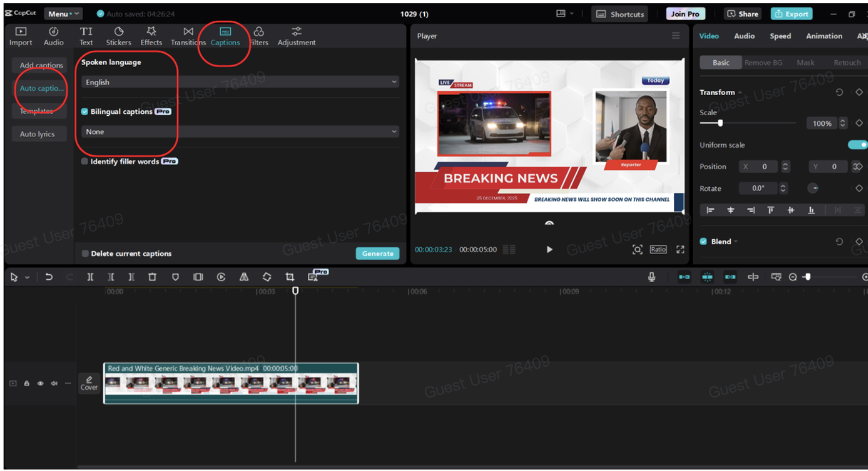Click the delete clip trash icon
868x471 pixels.
point(153,277)
